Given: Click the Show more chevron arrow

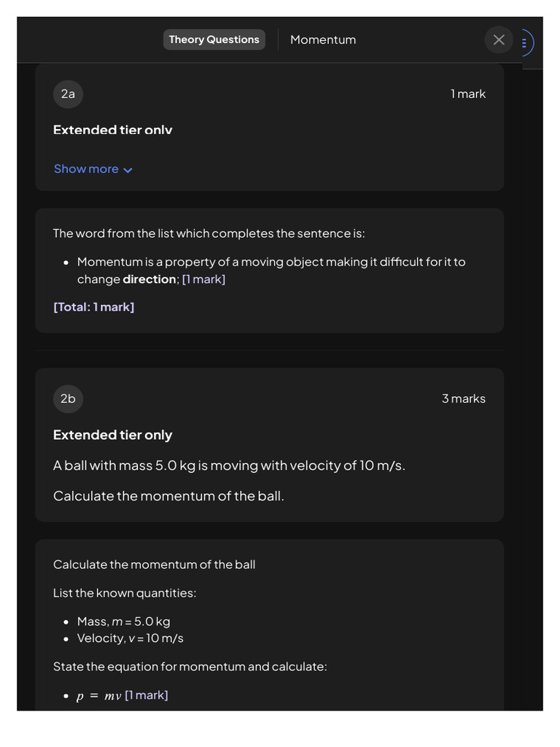Looking at the screenshot, I should (x=128, y=170).
